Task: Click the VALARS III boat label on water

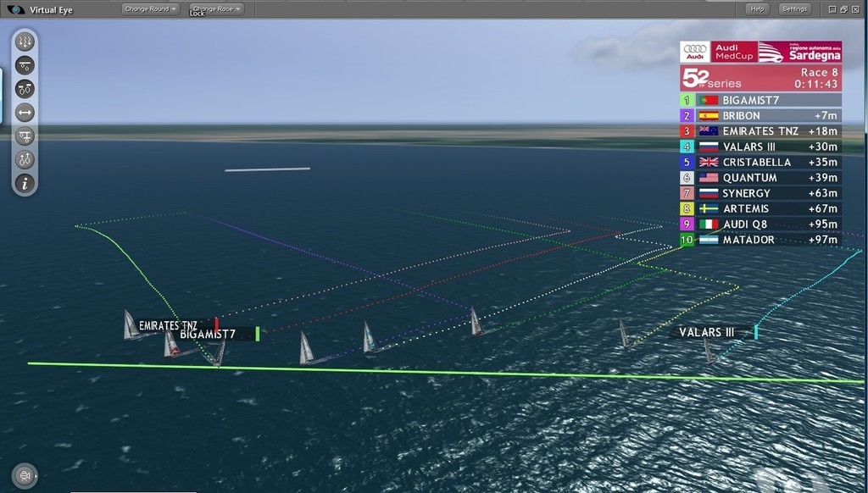Action: tap(706, 332)
